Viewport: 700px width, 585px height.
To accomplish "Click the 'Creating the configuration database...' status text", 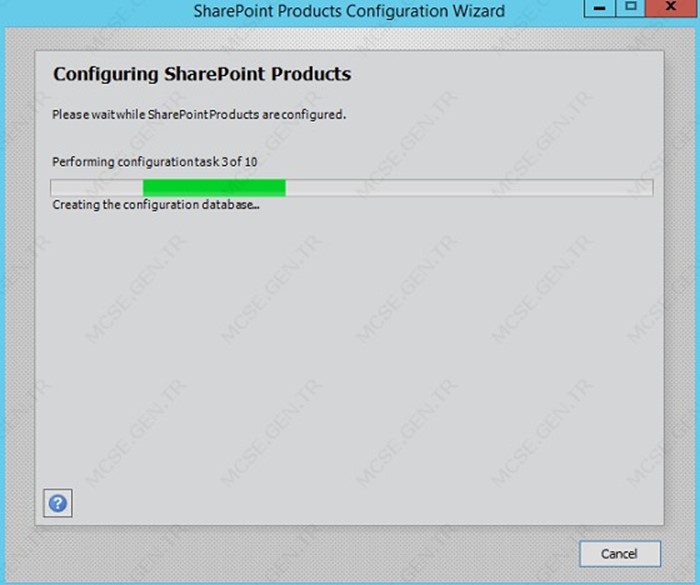I will [156, 205].
